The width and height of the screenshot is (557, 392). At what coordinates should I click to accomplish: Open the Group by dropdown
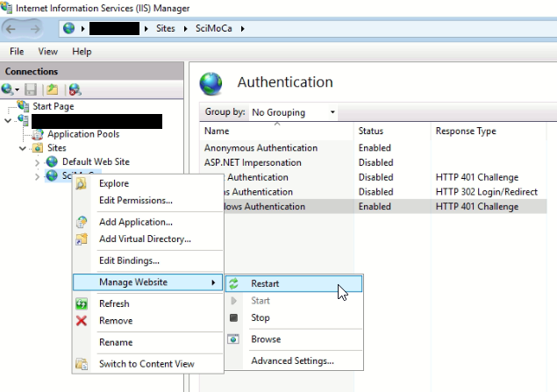(x=292, y=112)
